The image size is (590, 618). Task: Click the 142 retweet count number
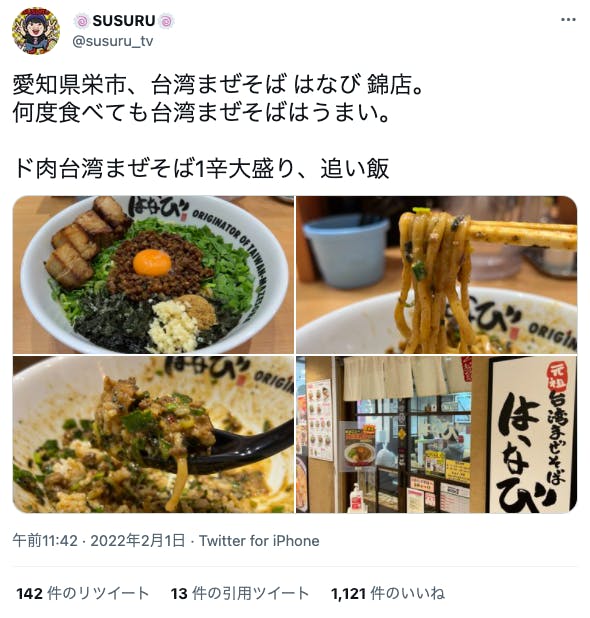click(x=29, y=593)
